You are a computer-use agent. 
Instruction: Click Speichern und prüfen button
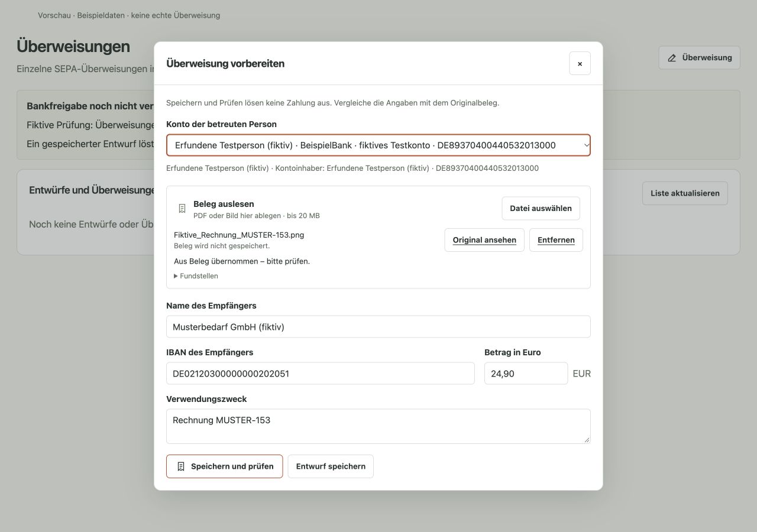pyautogui.click(x=225, y=466)
